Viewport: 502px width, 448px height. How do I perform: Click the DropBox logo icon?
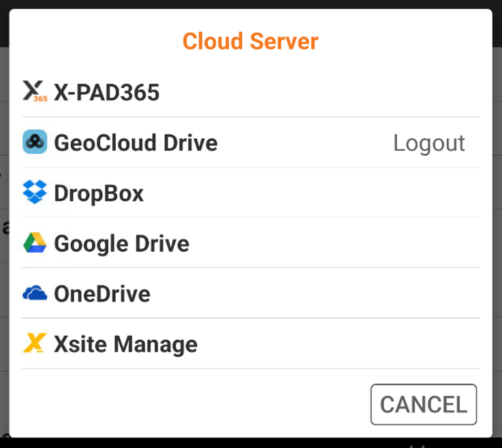35,193
